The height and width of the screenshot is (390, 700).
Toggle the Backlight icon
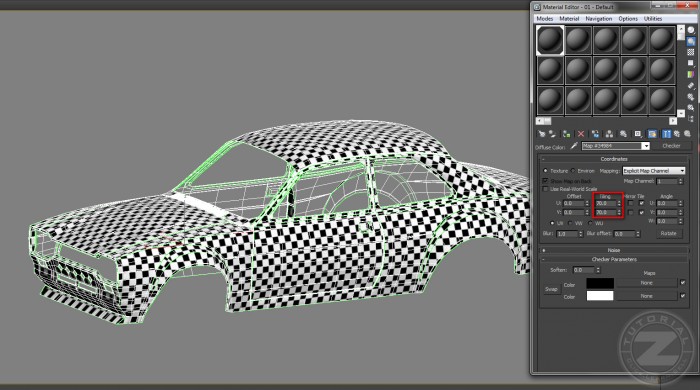[x=691, y=41]
